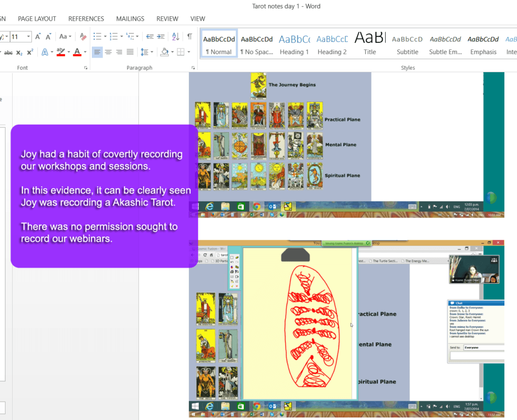This screenshot has height=420, width=517.
Task: Open the font color dropdown arrow
Action: click(85, 52)
